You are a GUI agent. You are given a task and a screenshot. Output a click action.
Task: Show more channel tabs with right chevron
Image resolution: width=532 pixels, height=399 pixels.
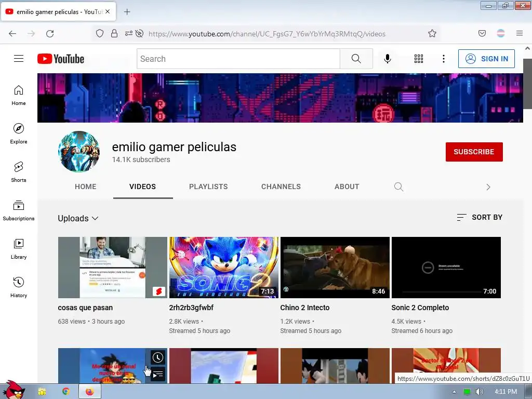(488, 187)
